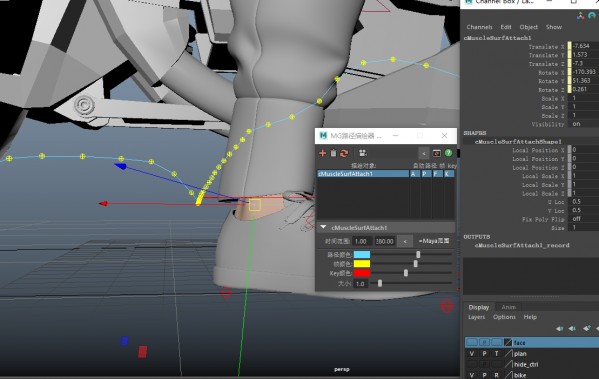Click the layer icon with the plus badge
Viewport: 599px width, 379px height.
click(587, 329)
